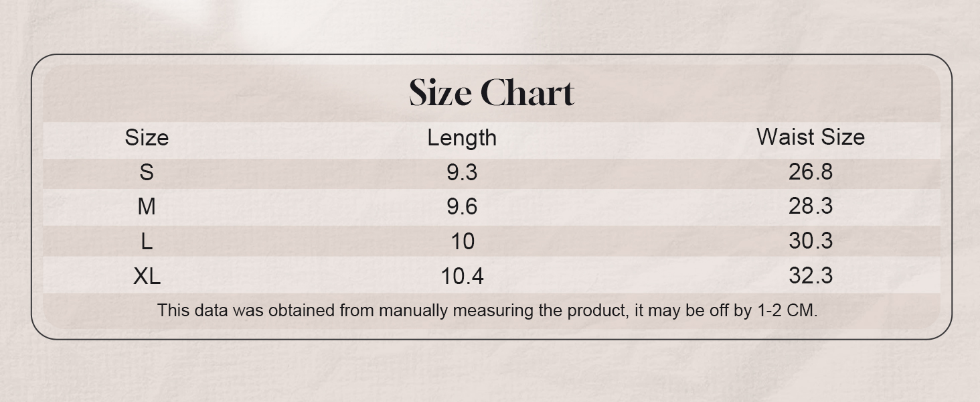Pick the length value 10 for size L

[462, 241]
